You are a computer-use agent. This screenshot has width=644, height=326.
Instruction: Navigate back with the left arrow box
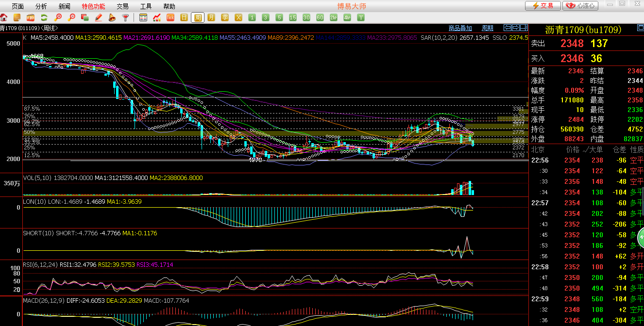pos(508,28)
